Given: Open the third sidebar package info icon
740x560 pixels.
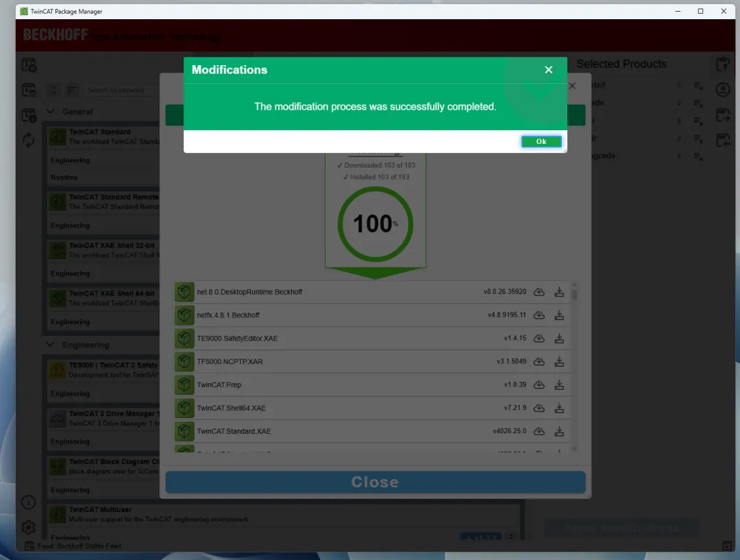Looking at the screenshot, I should [29, 114].
